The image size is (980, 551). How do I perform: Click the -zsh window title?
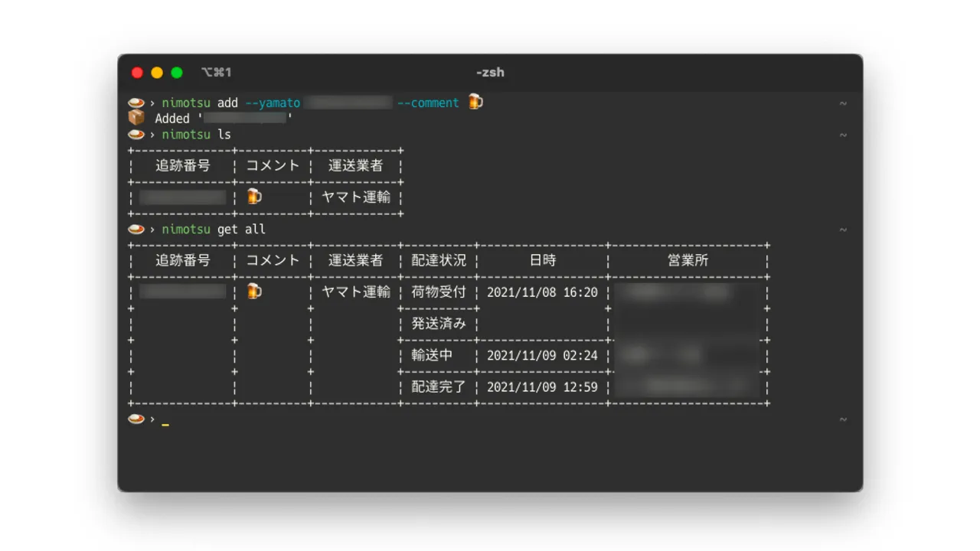tap(490, 73)
